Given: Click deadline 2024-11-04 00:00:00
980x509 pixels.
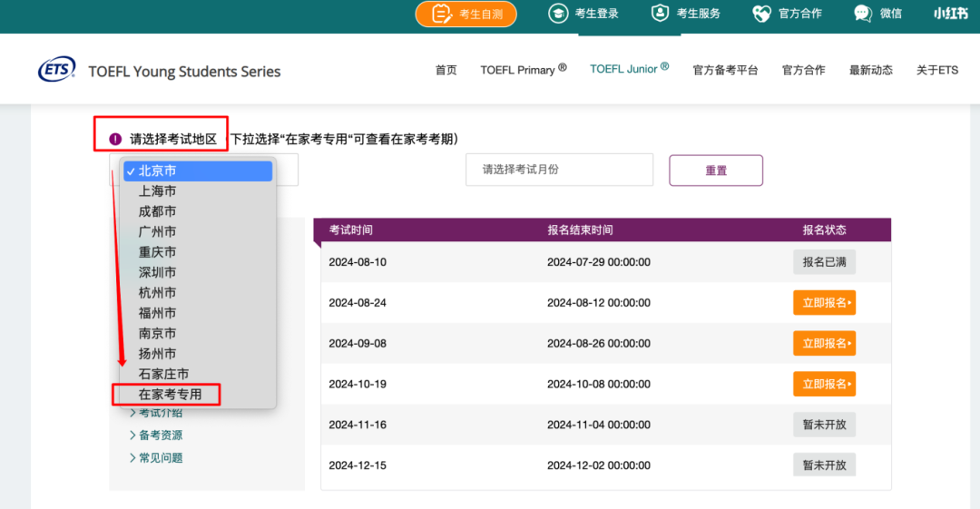Looking at the screenshot, I should [x=599, y=425].
